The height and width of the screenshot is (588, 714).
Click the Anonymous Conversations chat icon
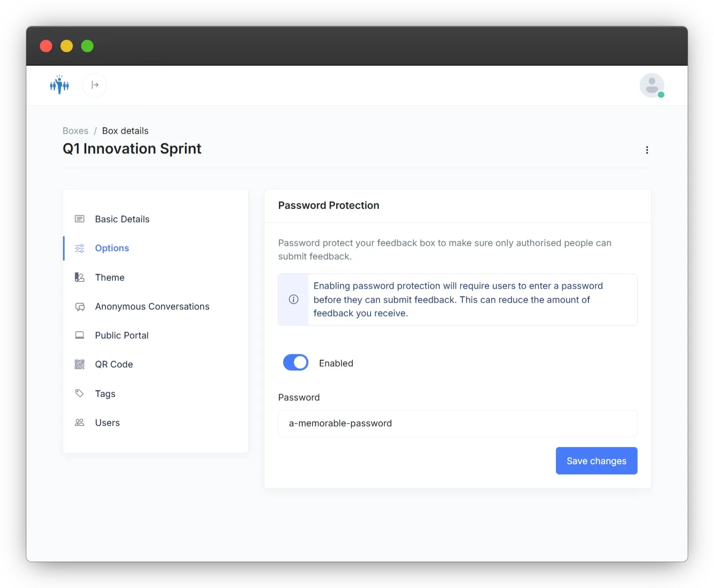coord(80,306)
